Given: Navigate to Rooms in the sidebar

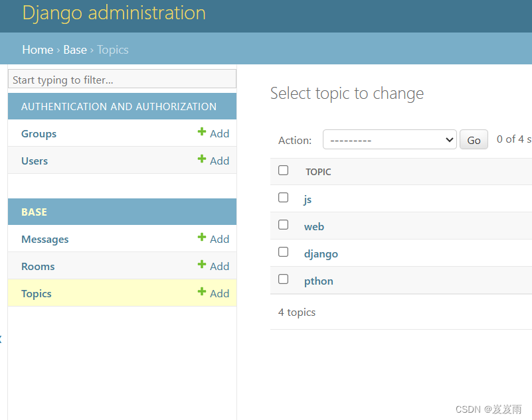Looking at the screenshot, I should [x=38, y=267].
